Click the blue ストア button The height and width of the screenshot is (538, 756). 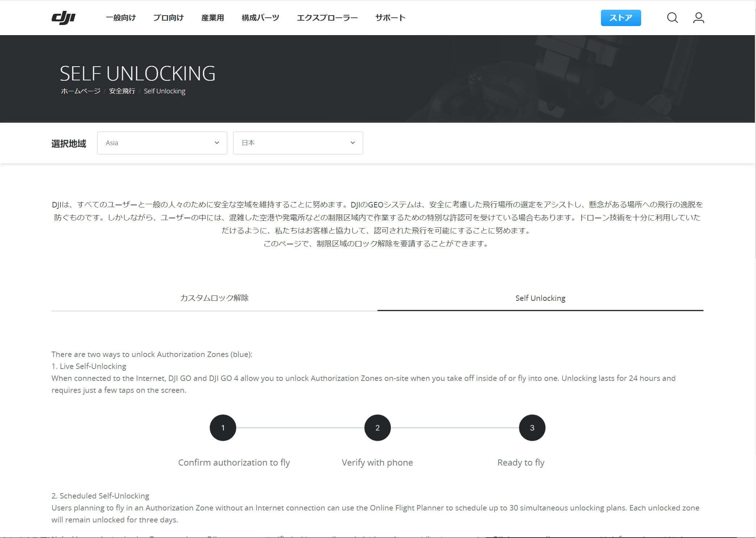tap(621, 18)
